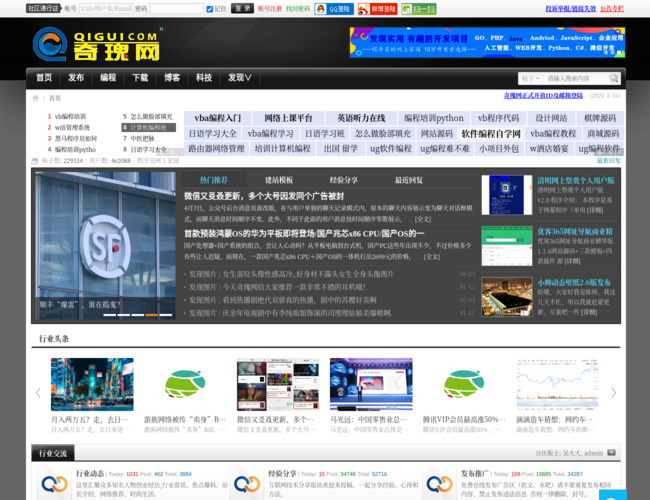Click the developer projects banner ad
Viewport: 650px width, 500px height.
[x=487, y=43]
